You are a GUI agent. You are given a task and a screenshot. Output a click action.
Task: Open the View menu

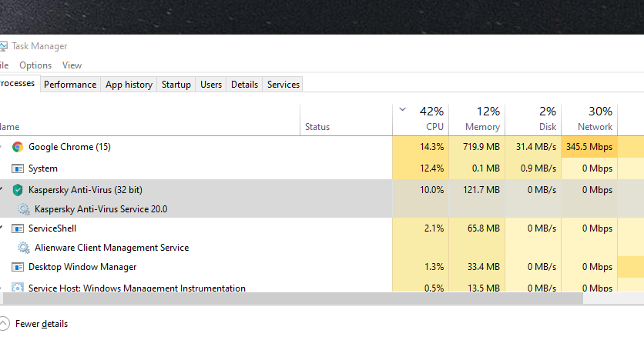pyautogui.click(x=72, y=65)
